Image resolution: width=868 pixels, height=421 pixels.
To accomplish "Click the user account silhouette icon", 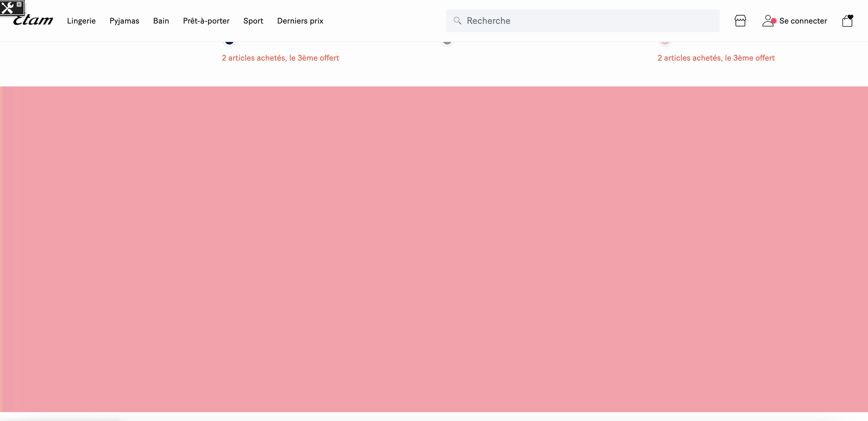I will coord(768,21).
